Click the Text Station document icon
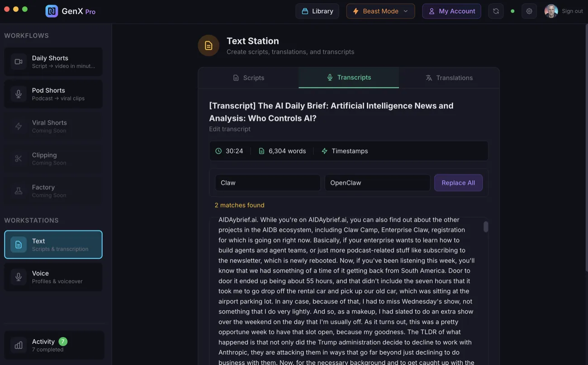This screenshot has height=365, width=588. (x=209, y=45)
